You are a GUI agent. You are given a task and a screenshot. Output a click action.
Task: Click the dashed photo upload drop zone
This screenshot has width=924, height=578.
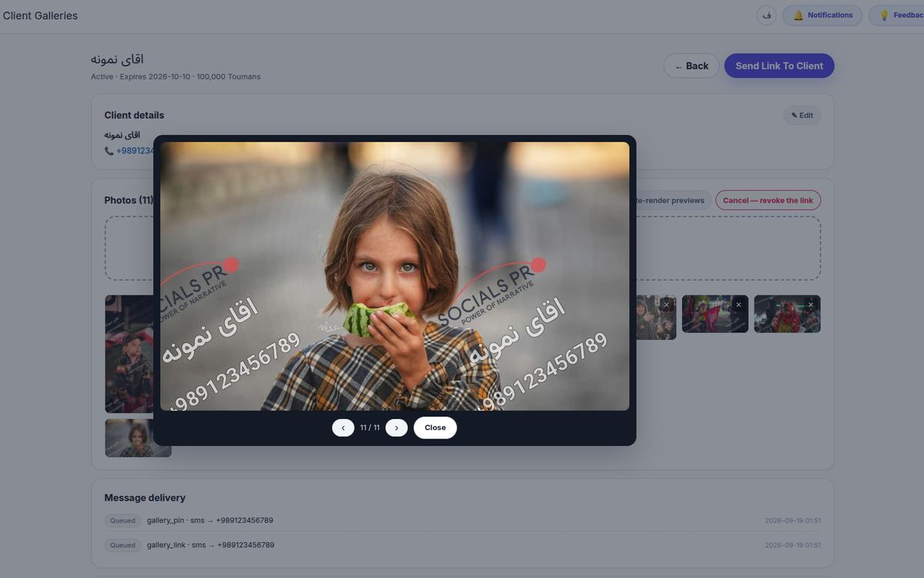[728, 248]
